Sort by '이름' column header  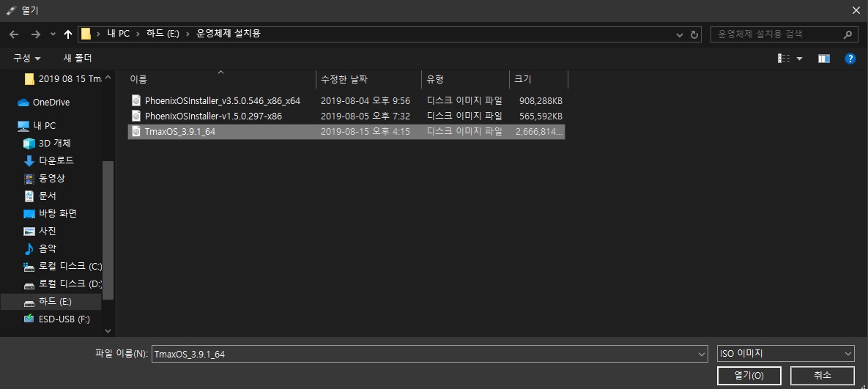pos(221,80)
